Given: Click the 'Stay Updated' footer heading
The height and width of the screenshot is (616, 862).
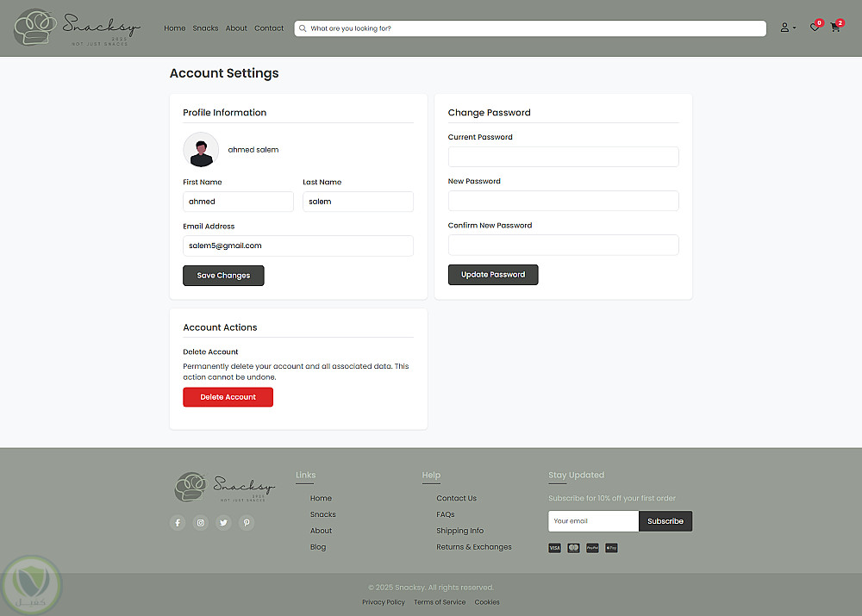Looking at the screenshot, I should pyautogui.click(x=576, y=475).
